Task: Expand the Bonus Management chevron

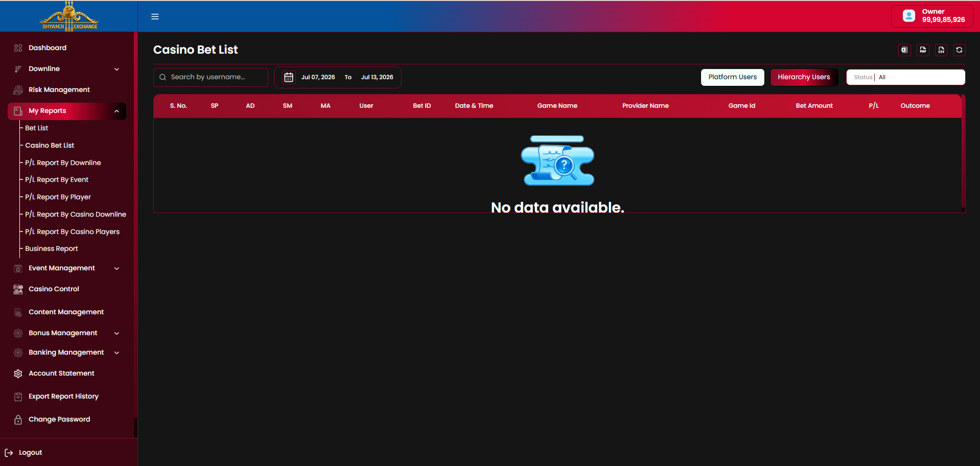Action: (116, 333)
